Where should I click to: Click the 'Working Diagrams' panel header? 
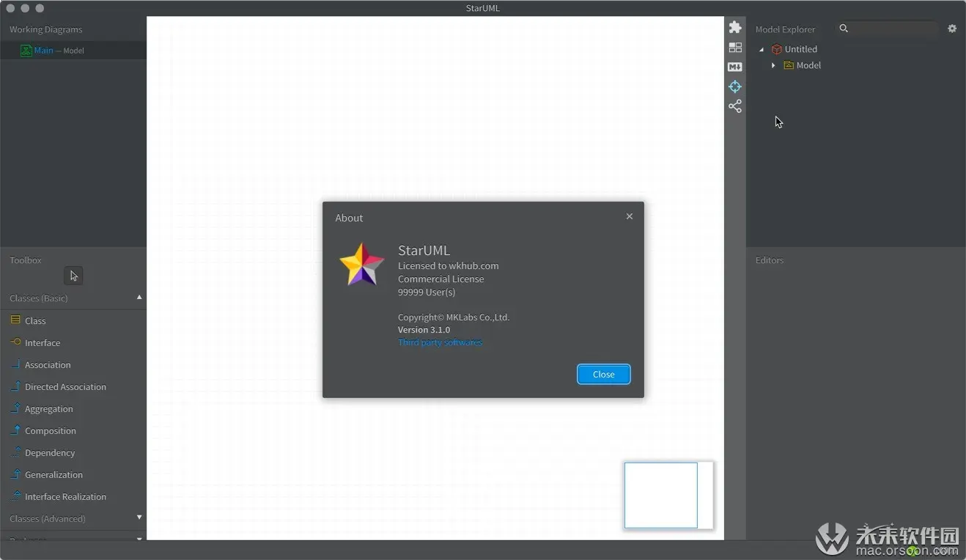pos(45,29)
